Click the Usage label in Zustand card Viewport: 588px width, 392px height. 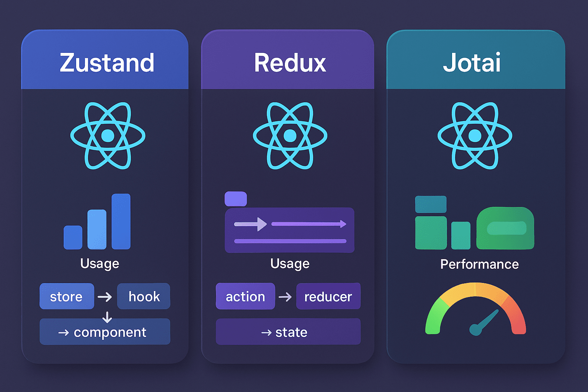pos(100,264)
